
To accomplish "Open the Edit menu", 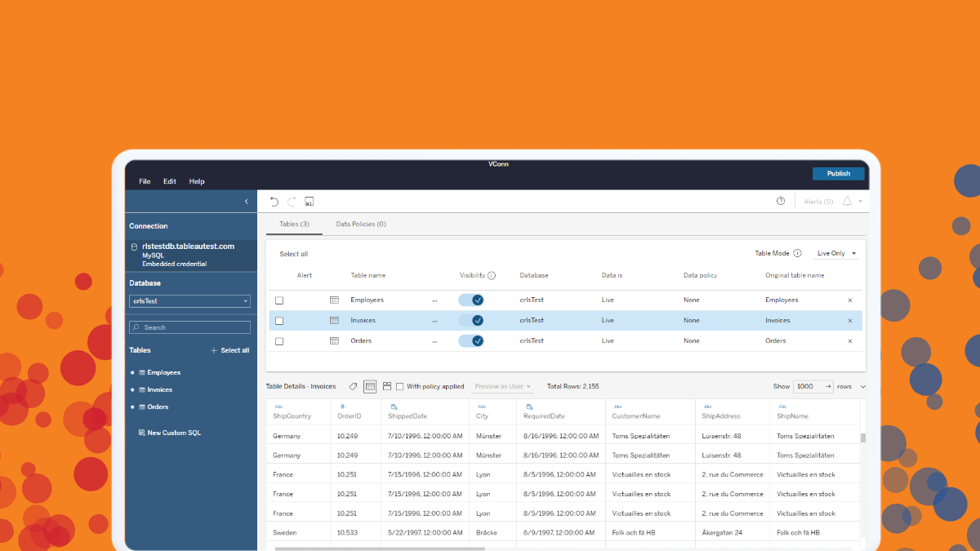I will point(169,181).
